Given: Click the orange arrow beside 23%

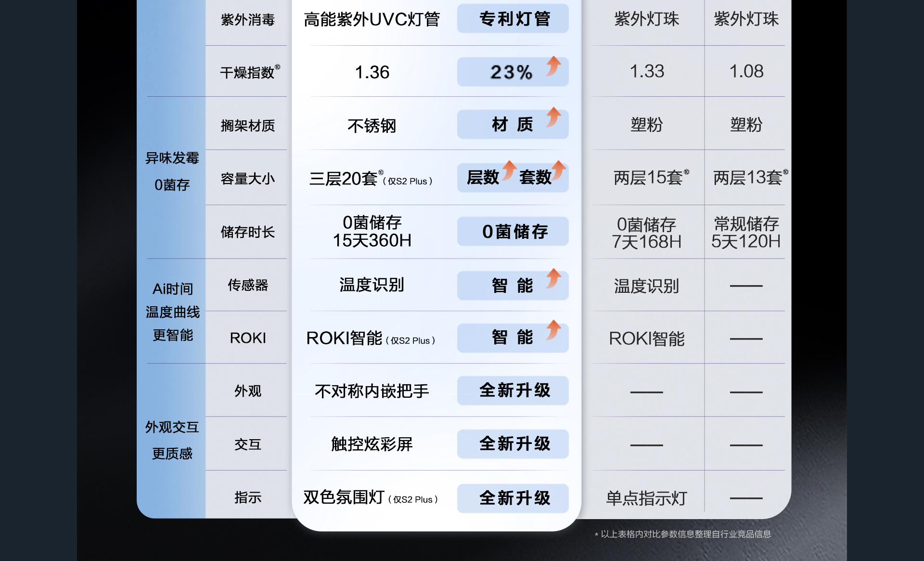Looking at the screenshot, I should [553, 66].
